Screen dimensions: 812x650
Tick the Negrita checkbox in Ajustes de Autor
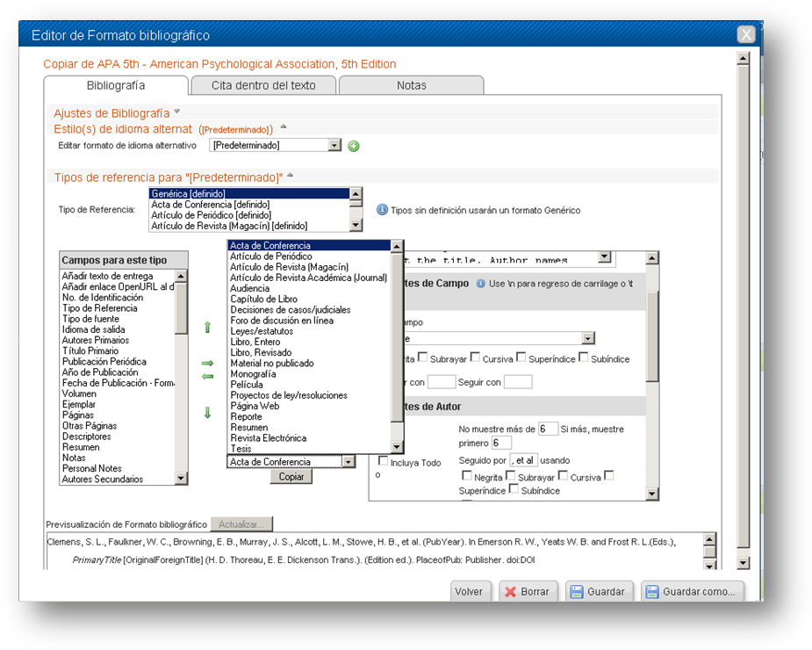coord(467,475)
